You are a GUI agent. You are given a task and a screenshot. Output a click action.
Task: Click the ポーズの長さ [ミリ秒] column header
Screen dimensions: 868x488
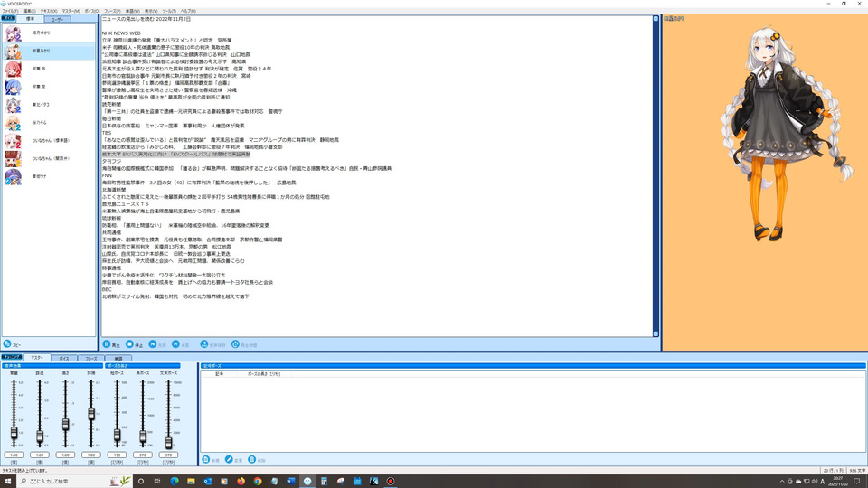coord(263,374)
